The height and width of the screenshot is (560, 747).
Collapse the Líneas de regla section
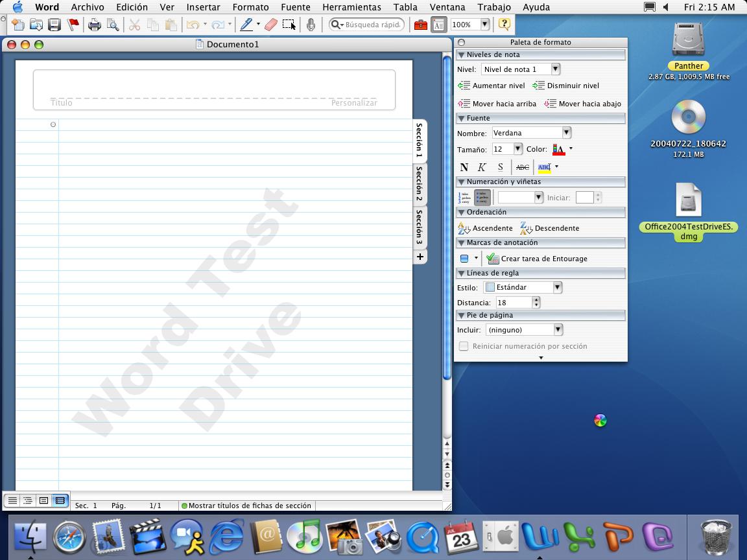(461, 273)
